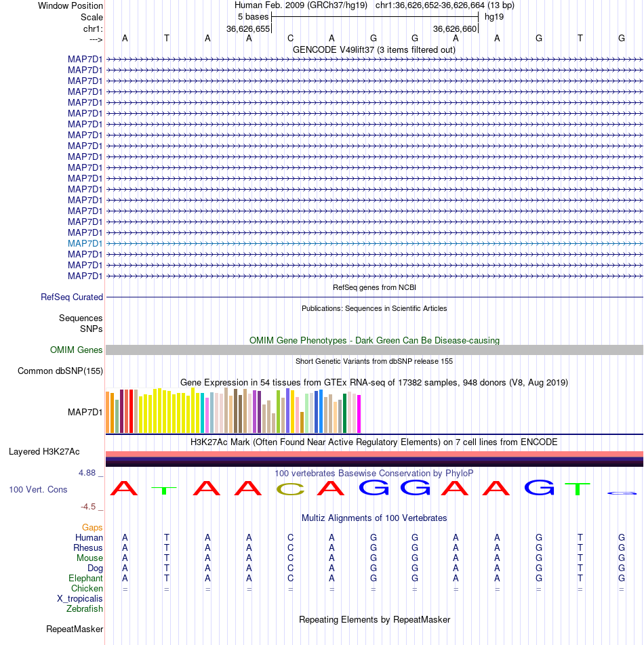Click the 36,626,655 coordinate tick label

tap(248, 28)
